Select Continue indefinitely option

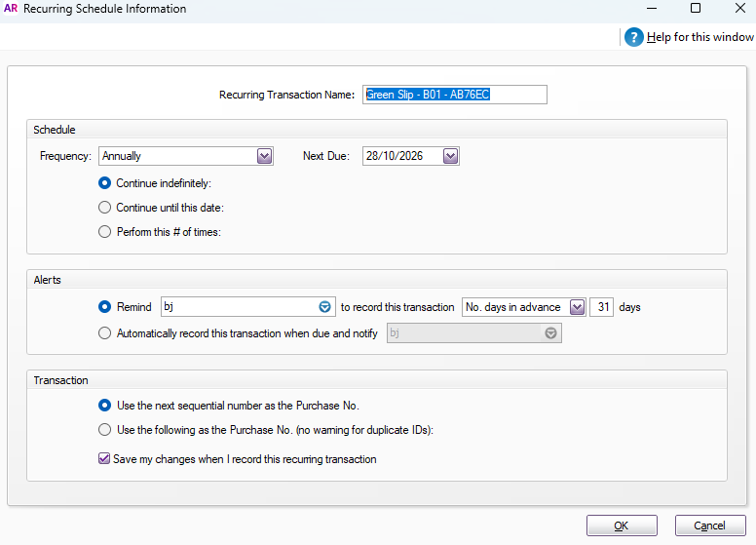105,182
